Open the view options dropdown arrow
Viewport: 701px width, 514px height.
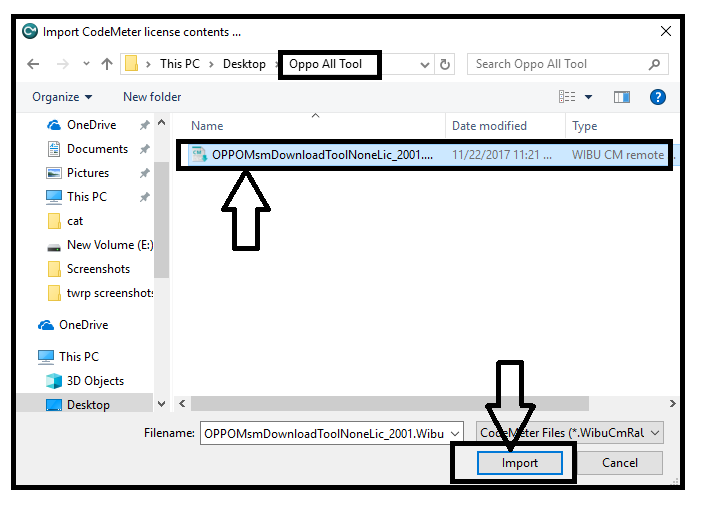pyautogui.click(x=588, y=97)
